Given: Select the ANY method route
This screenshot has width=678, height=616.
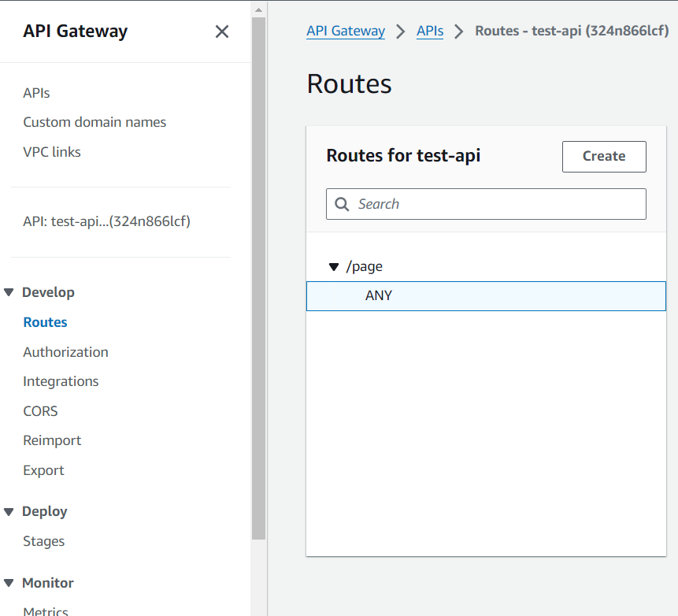Looking at the screenshot, I should pyautogui.click(x=486, y=296).
